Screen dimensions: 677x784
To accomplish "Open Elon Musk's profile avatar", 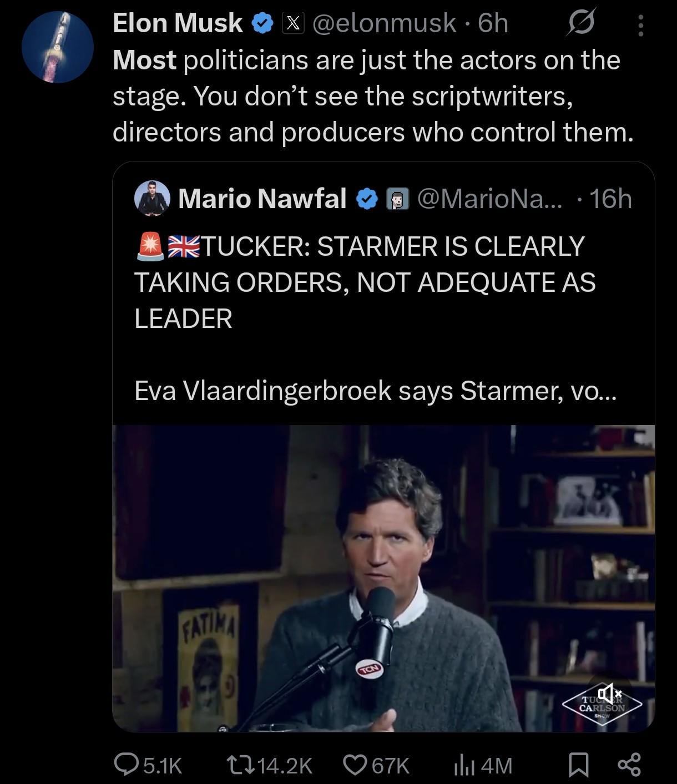I will tap(58, 47).
